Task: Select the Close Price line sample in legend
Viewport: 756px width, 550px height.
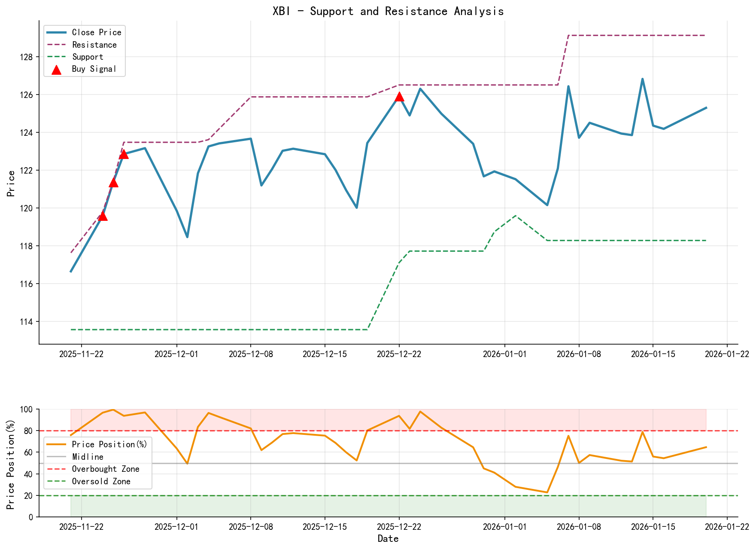Action: (x=56, y=32)
